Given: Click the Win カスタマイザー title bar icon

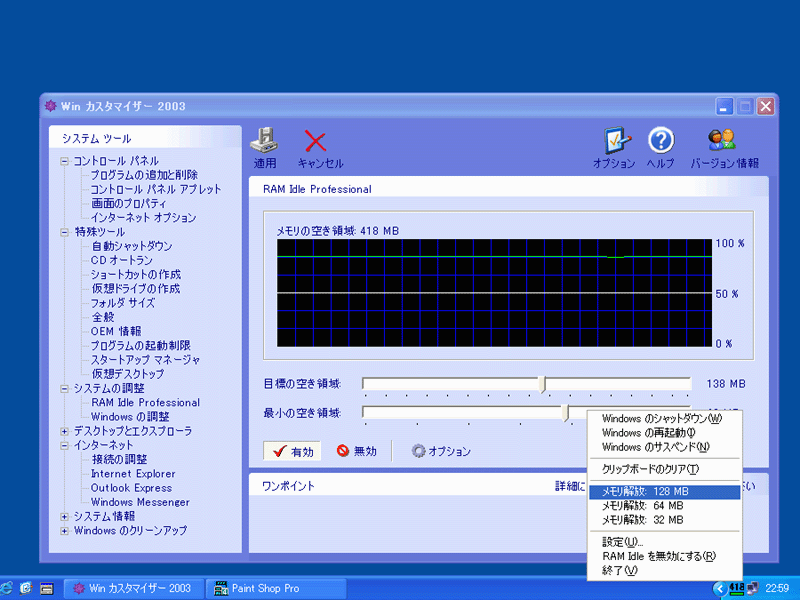Looking at the screenshot, I should coord(51,106).
